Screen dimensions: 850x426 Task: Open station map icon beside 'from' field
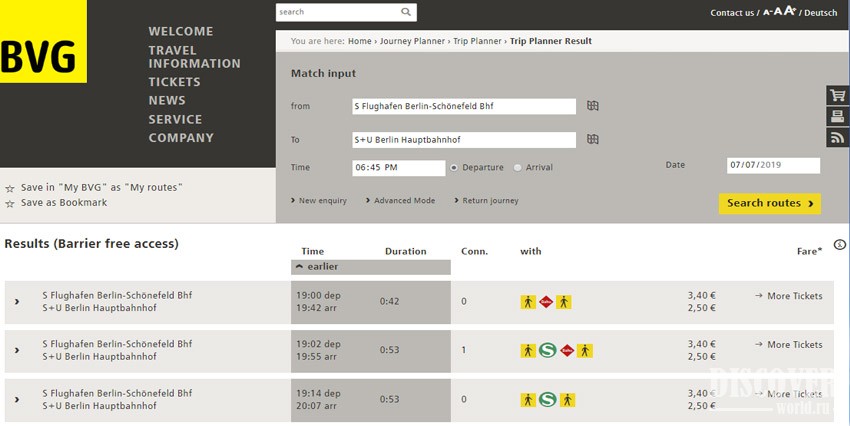pos(593,106)
